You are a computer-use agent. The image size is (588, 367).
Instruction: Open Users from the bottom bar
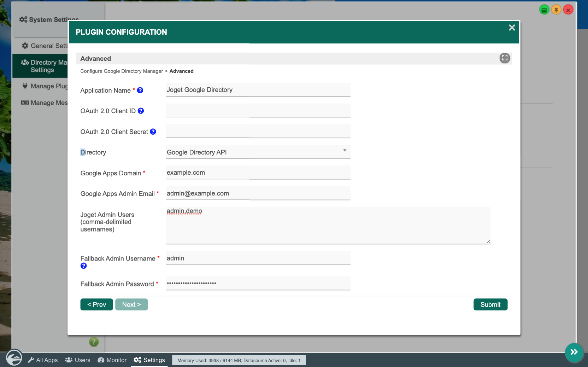click(x=78, y=360)
